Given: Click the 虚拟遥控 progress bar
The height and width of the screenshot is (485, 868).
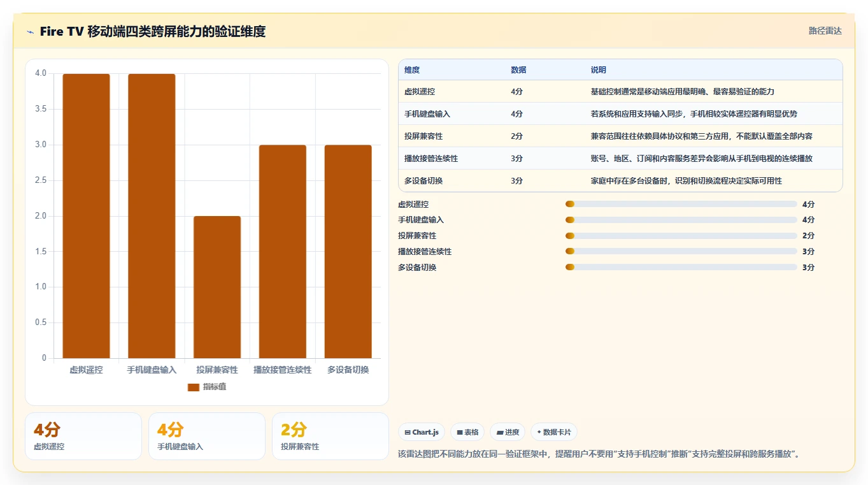Looking at the screenshot, I should 681,204.
